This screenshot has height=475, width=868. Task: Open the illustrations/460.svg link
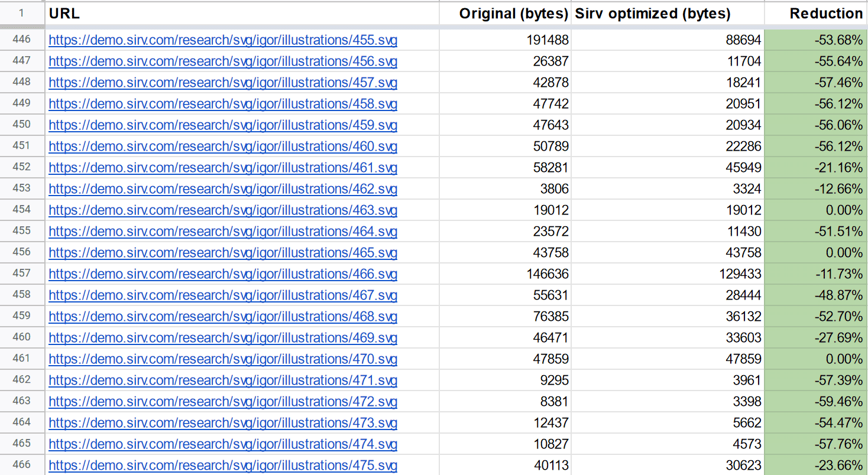coord(223,147)
